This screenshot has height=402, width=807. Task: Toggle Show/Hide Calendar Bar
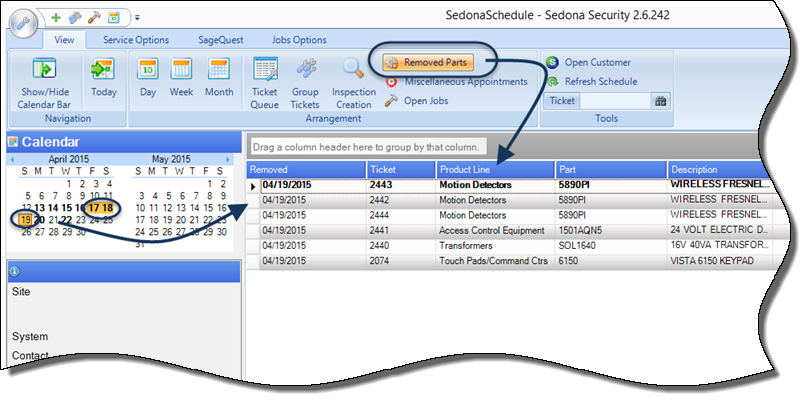pos(44,82)
